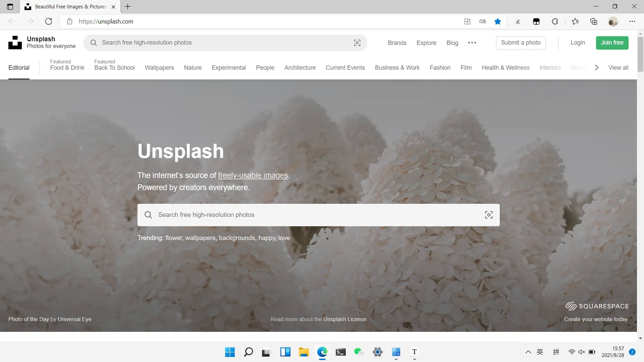Viewport: 644px width, 362px height.
Task: Click the freely-usable images link
Action: [253, 175]
